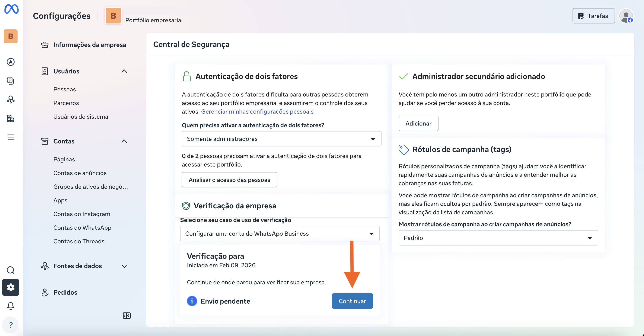
Task: Select Contas do WhatsApp menu item
Action: tap(82, 228)
